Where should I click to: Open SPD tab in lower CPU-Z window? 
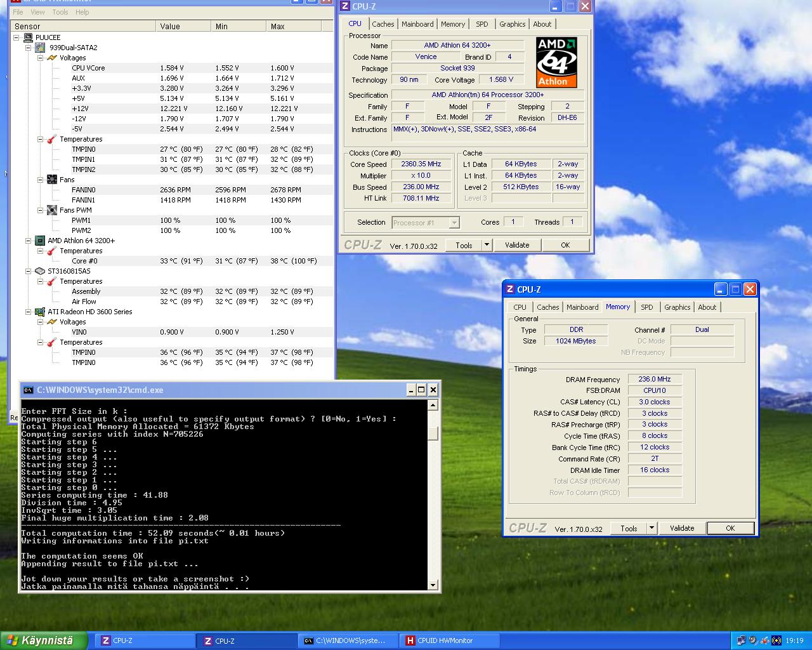pos(647,307)
